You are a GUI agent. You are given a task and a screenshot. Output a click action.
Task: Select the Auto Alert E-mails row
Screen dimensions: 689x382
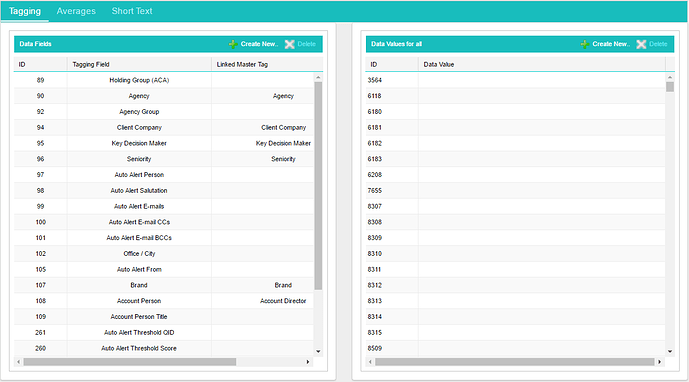click(x=164, y=206)
